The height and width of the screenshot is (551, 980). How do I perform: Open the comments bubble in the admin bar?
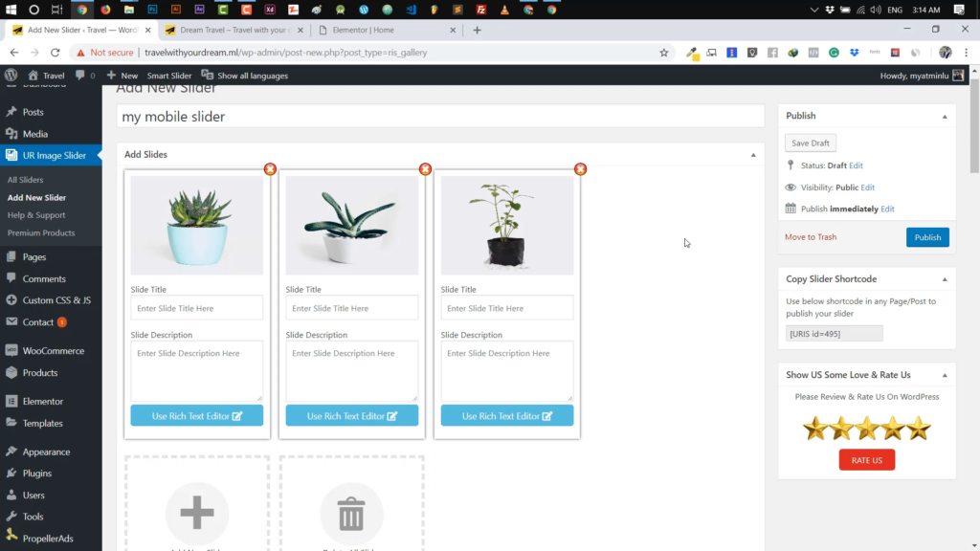pos(85,75)
